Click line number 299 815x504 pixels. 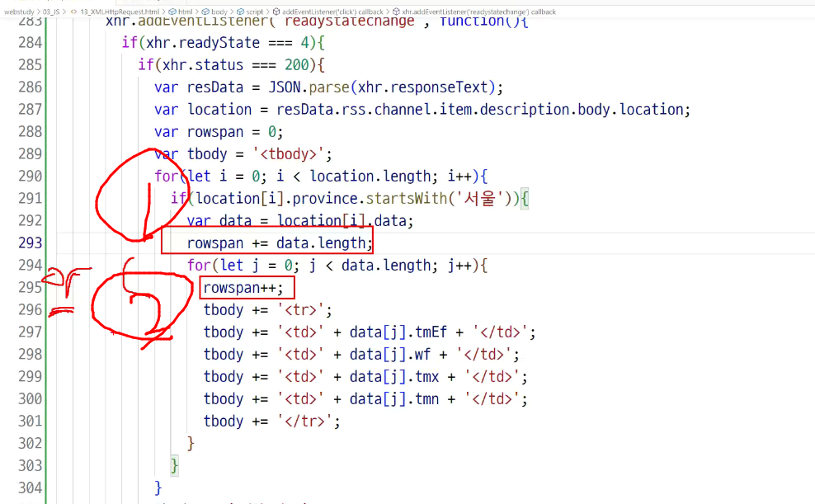click(x=31, y=377)
